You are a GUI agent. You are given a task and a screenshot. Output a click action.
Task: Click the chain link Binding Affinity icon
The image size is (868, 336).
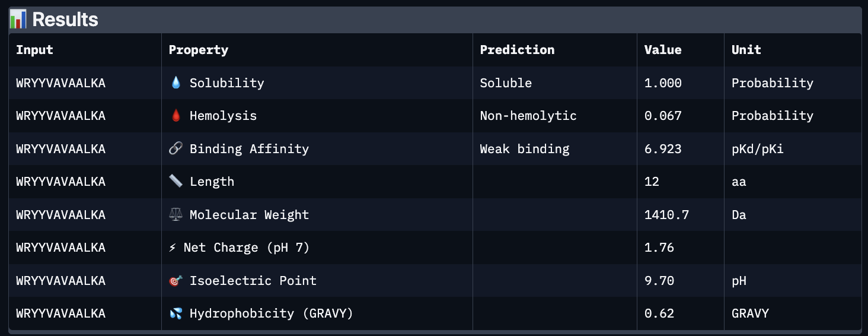pyautogui.click(x=175, y=149)
